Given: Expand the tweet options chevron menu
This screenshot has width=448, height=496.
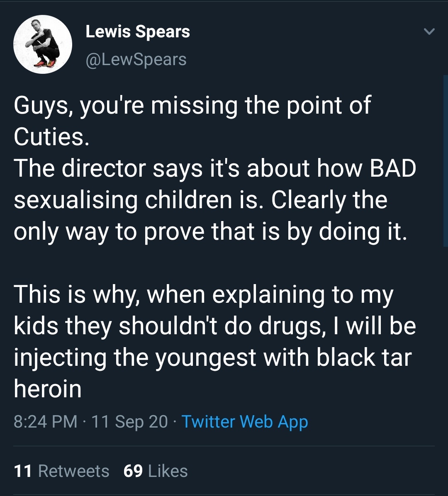Looking at the screenshot, I should coord(430,32).
